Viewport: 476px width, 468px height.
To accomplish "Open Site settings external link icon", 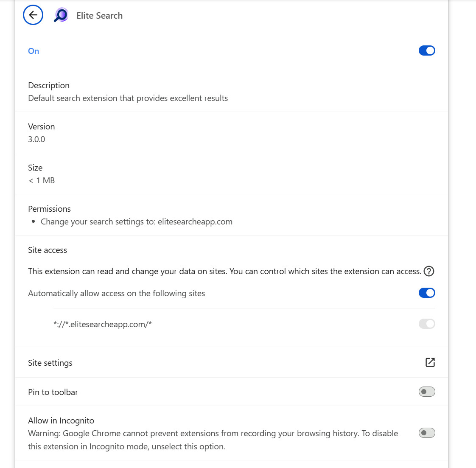I will tap(430, 362).
